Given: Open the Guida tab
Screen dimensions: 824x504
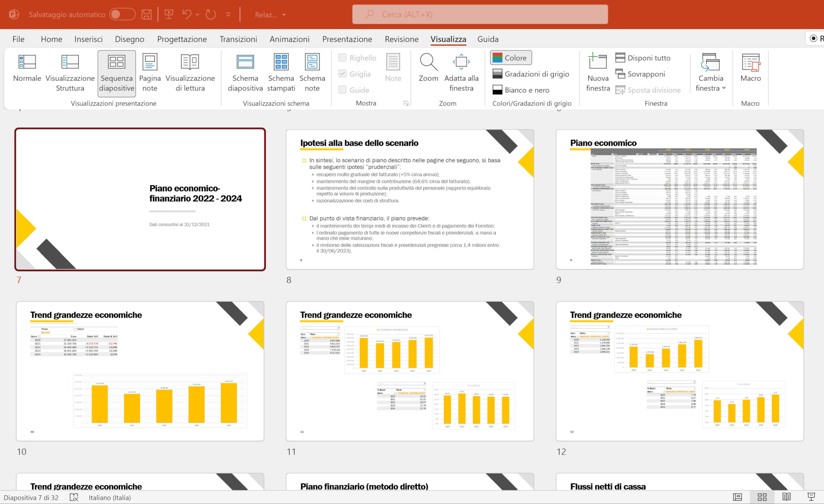Looking at the screenshot, I should [x=488, y=39].
